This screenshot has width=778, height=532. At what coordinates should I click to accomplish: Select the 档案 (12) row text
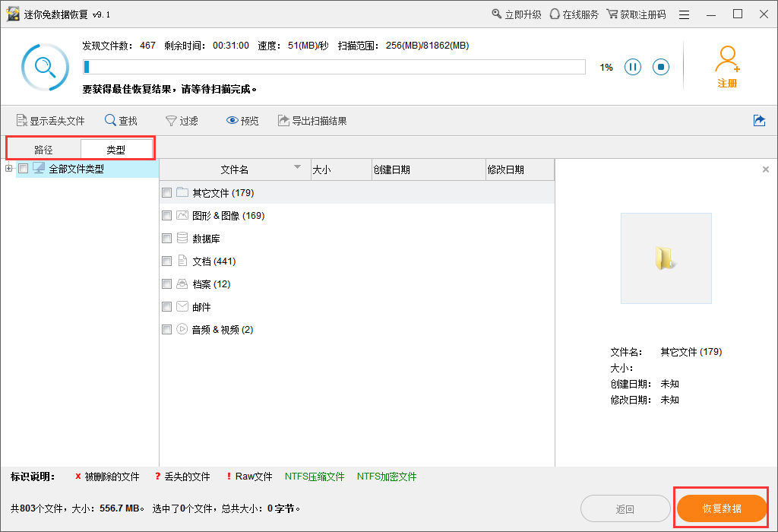[211, 284]
